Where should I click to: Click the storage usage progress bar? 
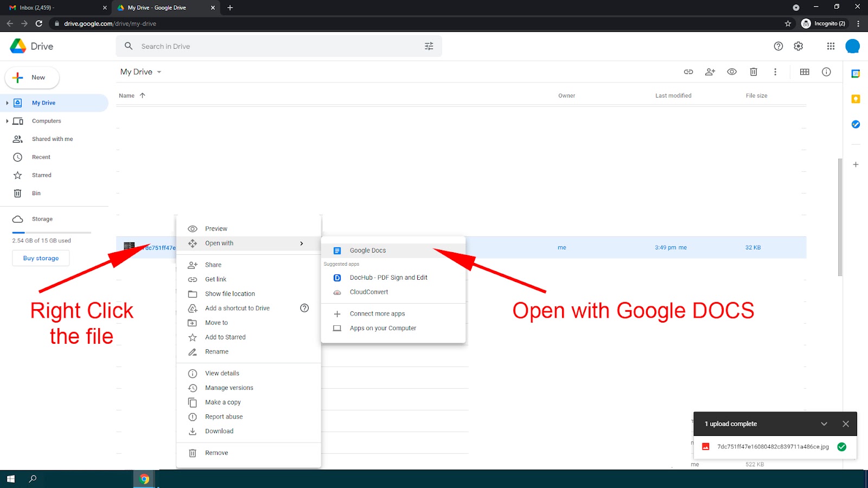[52, 233]
